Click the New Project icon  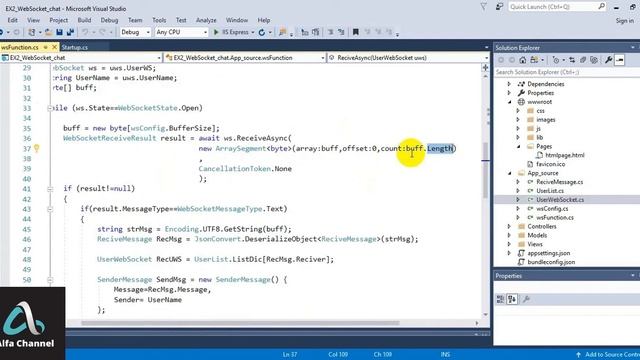31,32
